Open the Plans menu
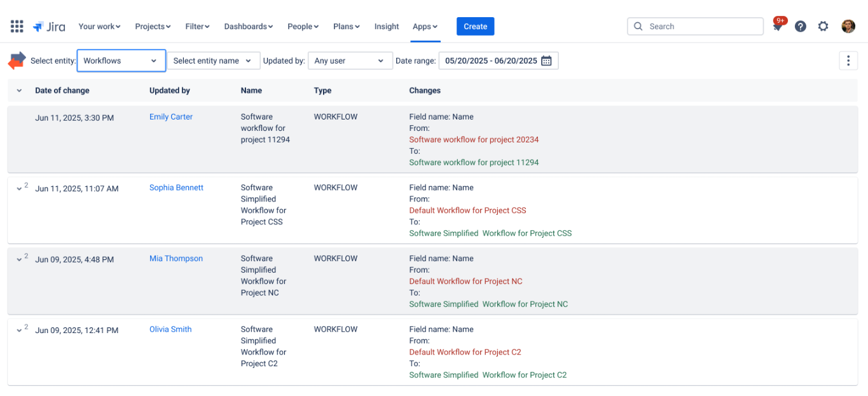 point(347,26)
